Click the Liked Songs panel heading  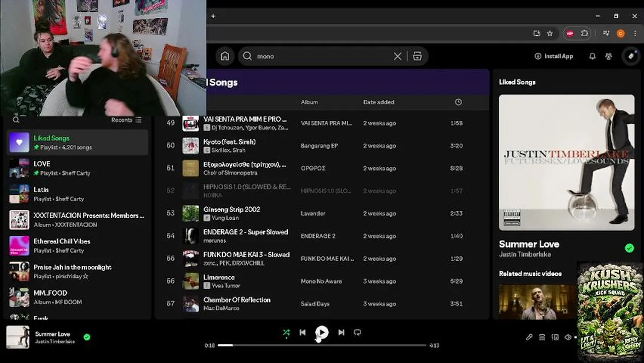click(x=517, y=82)
